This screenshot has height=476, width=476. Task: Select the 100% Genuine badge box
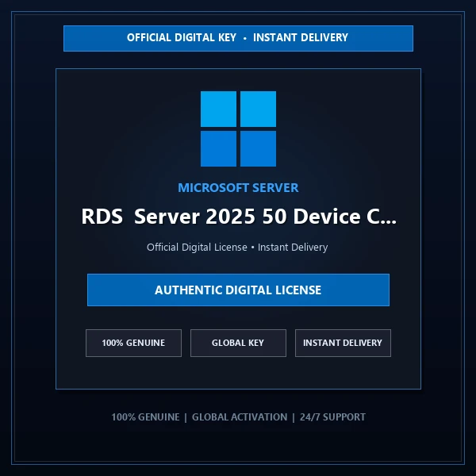[133, 343]
